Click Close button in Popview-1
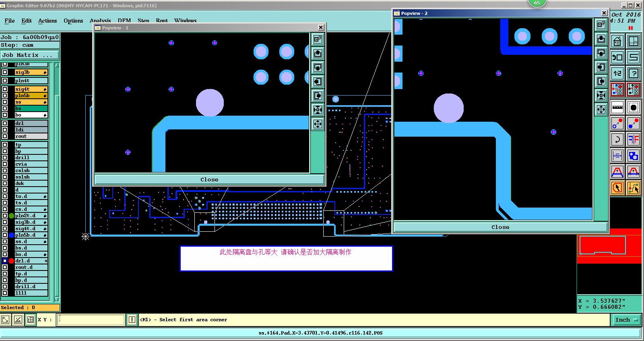The width and height of the screenshot is (644, 341). 209,179
